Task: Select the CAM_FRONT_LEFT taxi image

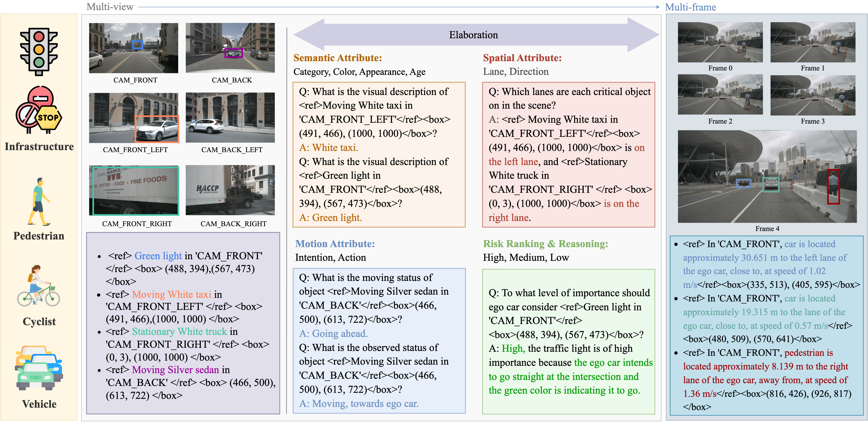Action: pos(133,118)
